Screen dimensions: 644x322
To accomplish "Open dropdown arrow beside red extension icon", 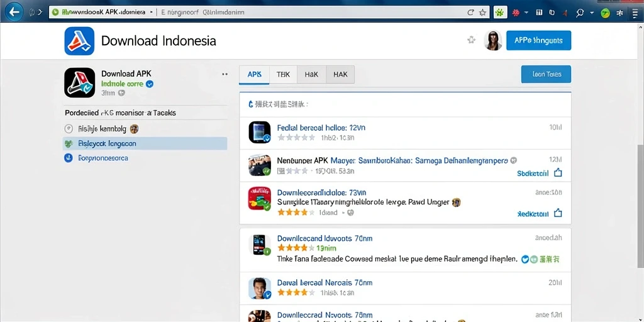I will 526,13.
